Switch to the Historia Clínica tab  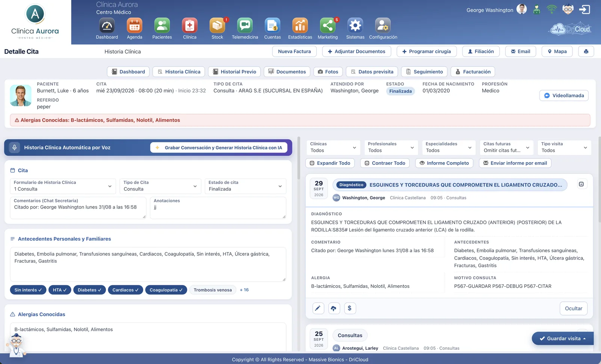coord(179,72)
